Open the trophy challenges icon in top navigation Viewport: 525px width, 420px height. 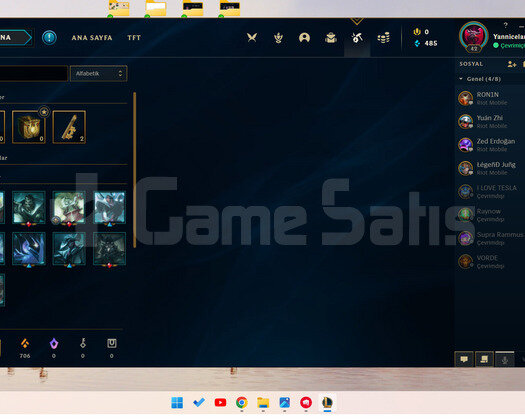278,38
